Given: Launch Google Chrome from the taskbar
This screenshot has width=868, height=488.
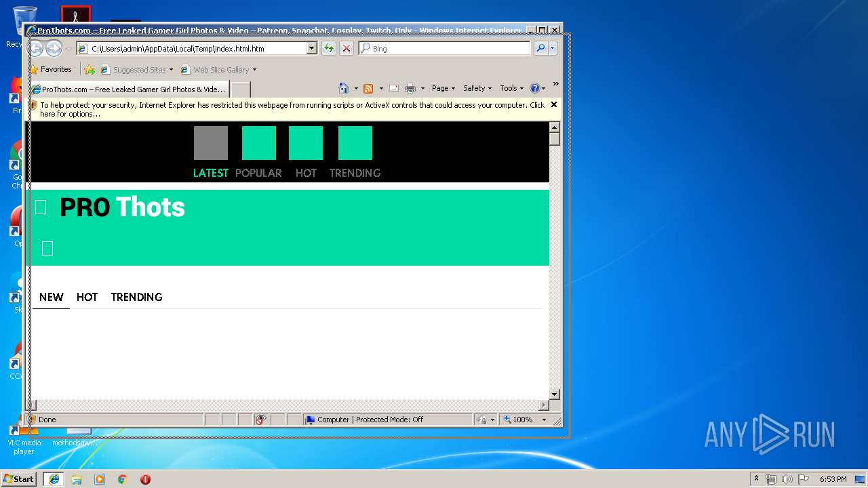Looking at the screenshot, I should coord(123,479).
